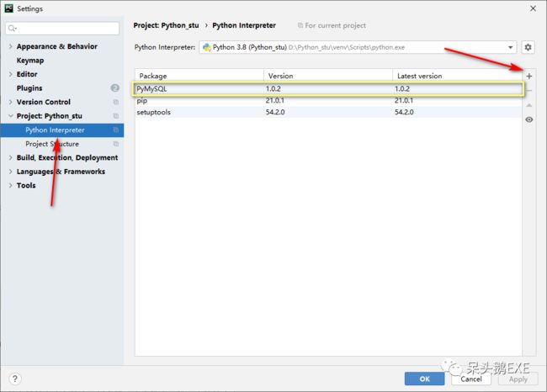
Task: Sort by the Version column header
Action: coord(328,76)
